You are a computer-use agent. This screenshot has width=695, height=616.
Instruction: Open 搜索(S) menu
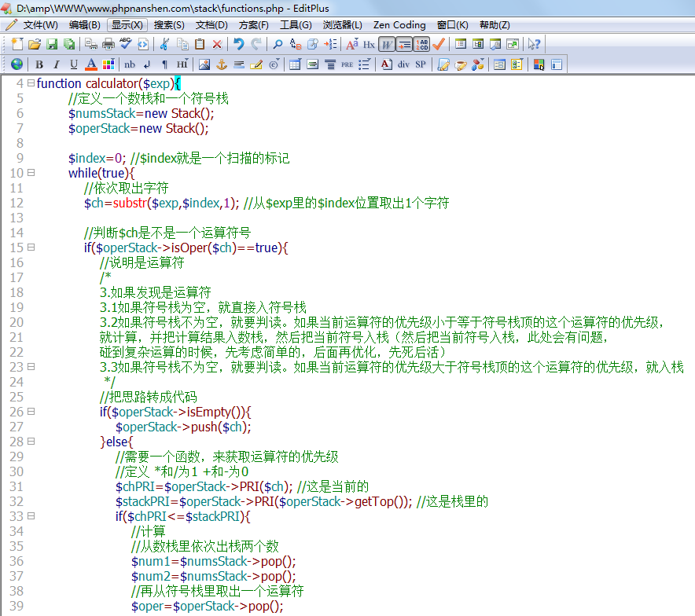169,25
